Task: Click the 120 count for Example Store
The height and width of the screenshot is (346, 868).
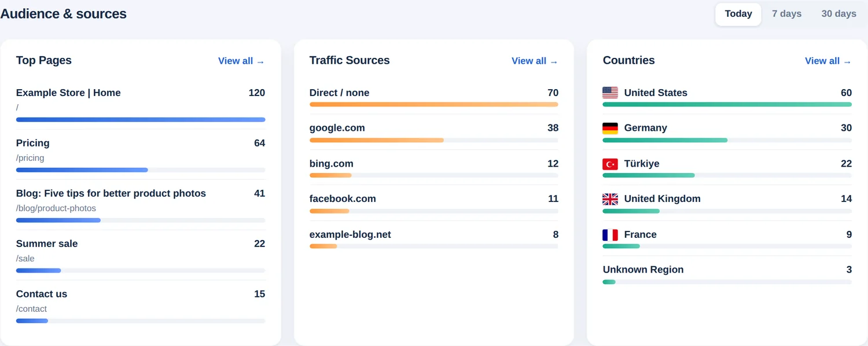Action: pyautogui.click(x=257, y=93)
